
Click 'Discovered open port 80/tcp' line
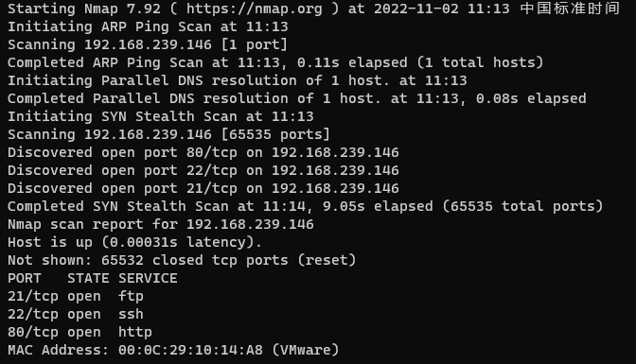click(203, 152)
